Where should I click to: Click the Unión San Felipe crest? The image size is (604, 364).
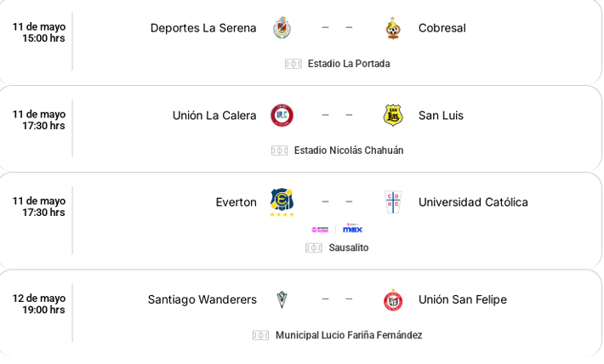(392, 299)
